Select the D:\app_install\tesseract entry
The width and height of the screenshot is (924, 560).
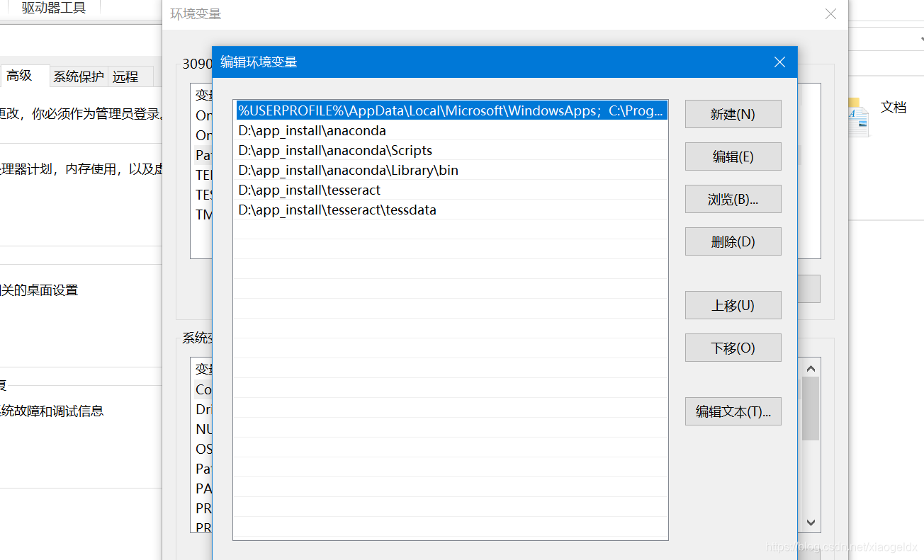(451, 190)
